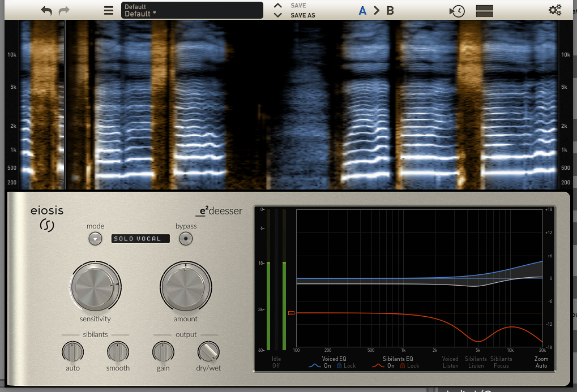Undo the last change with the undo arrow
This screenshot has width=577, height=392.
46,11
